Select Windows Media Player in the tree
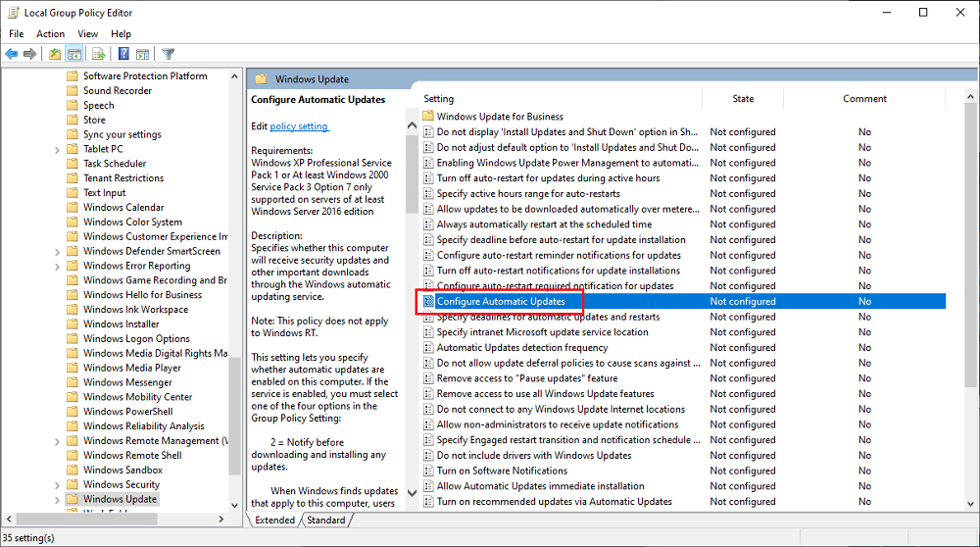 point(132,368)
